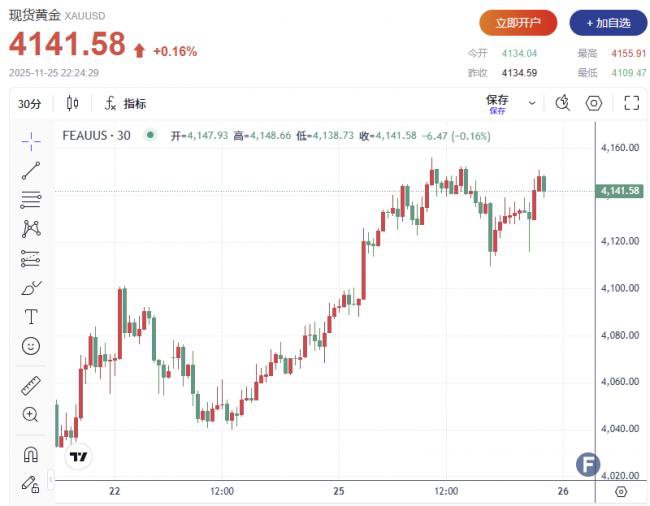The width and height of the screenshot is (650, 506).
Task: Toggle lock all drawing tools
Action: tap(30, 483)
